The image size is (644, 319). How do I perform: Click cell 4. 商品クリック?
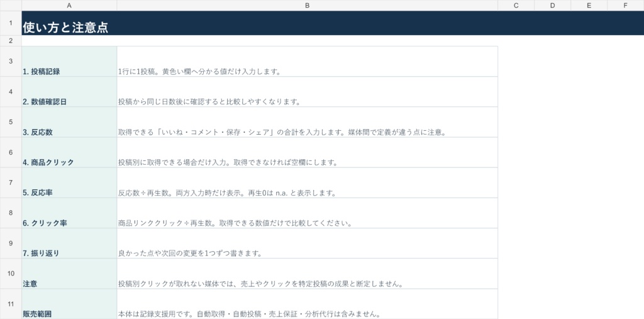pos(69,152)
